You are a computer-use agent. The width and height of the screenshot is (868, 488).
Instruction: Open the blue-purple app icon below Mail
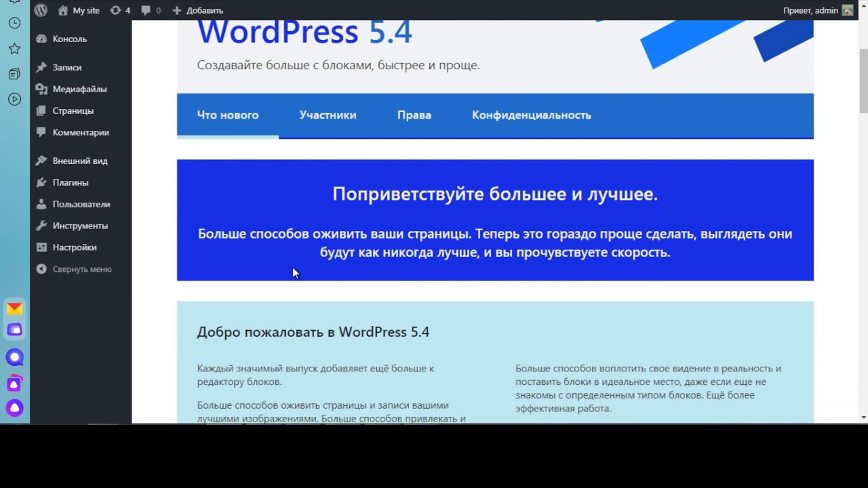[14, 330]
